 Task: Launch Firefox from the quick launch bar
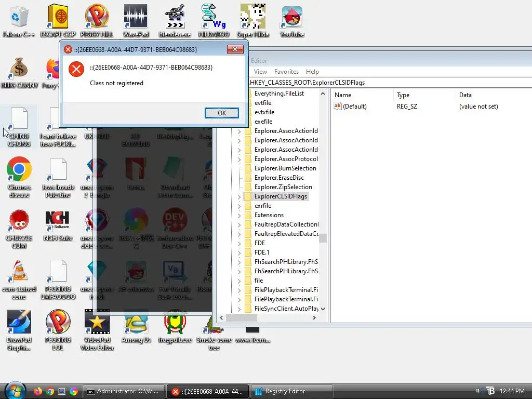(37, 391)
